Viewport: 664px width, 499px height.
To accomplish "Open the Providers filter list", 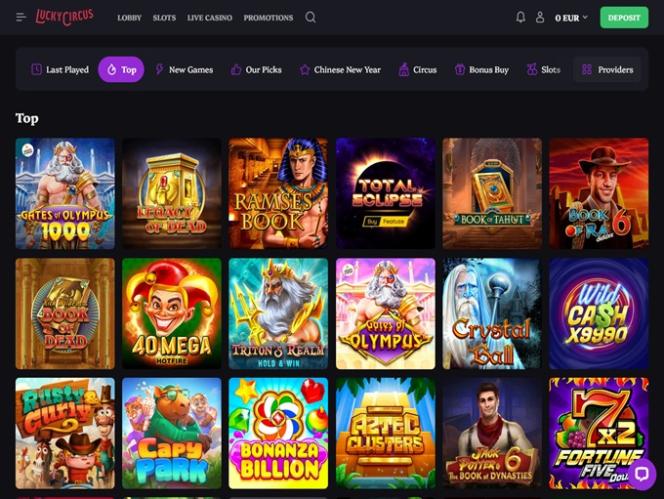I will [607, 69].
